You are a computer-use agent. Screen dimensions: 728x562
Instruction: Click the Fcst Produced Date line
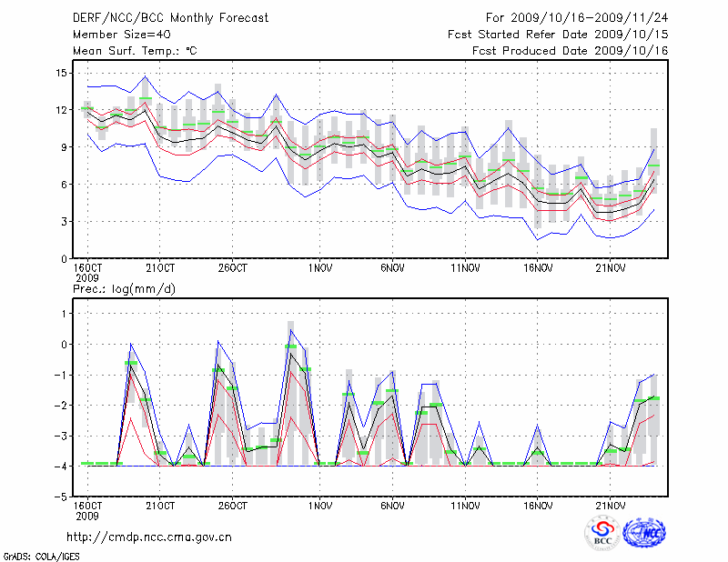571,51
